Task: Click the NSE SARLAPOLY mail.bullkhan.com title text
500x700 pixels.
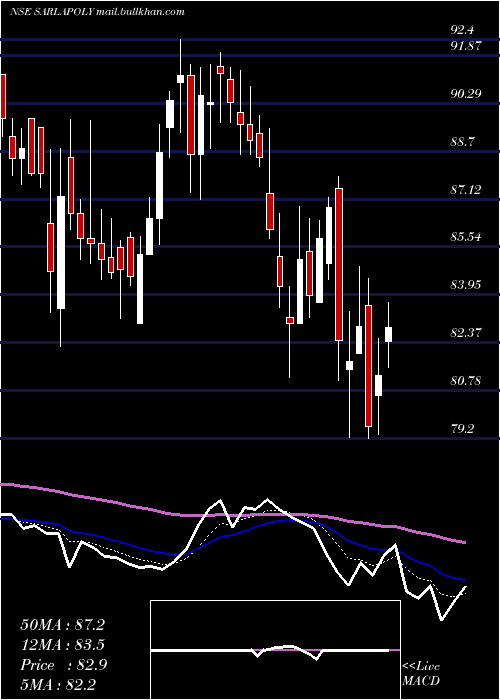Action: coord(97,12)
